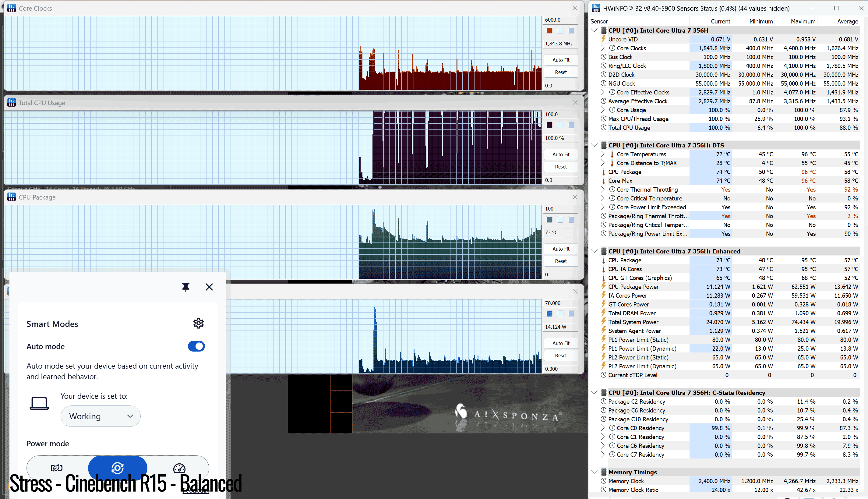Expand the Core Temperatures row

(602, 154)
